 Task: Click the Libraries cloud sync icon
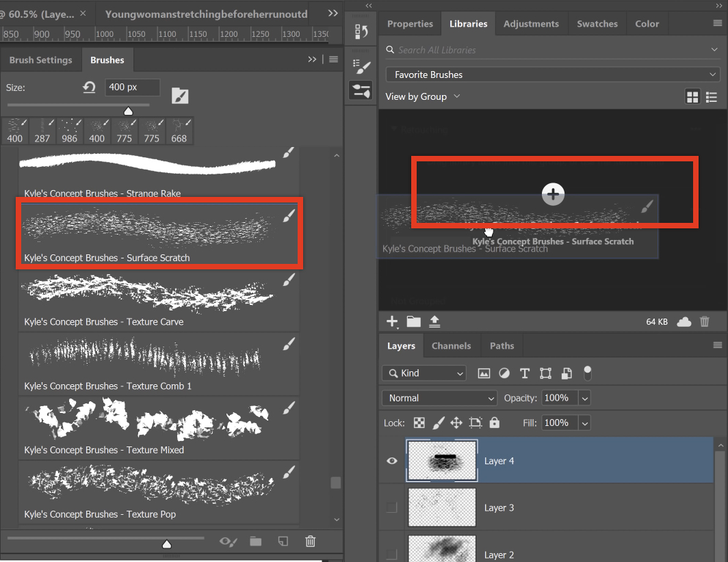[x=684, y=321]
